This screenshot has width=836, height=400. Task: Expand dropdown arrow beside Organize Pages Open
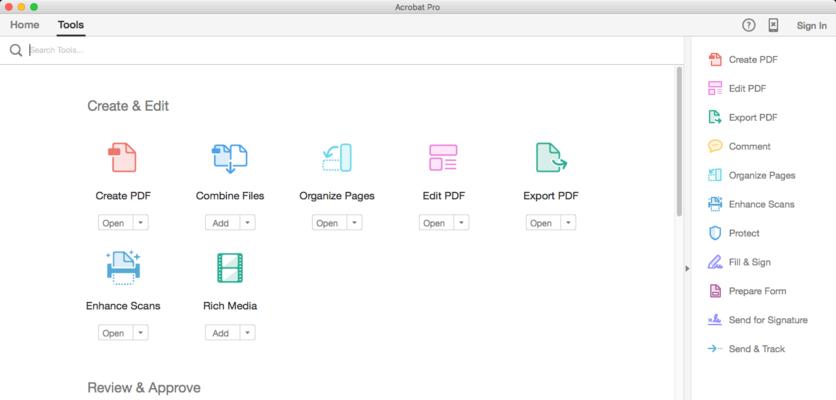(x=355, y=223)
